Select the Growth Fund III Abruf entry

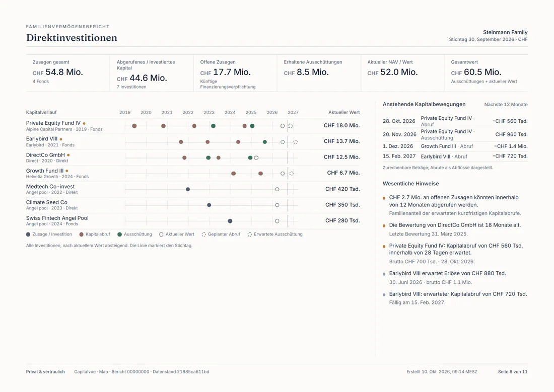pos(455,146)
